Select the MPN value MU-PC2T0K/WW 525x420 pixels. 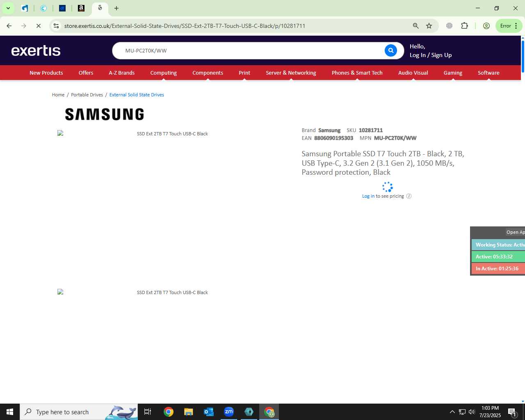(x=395, y=138)
